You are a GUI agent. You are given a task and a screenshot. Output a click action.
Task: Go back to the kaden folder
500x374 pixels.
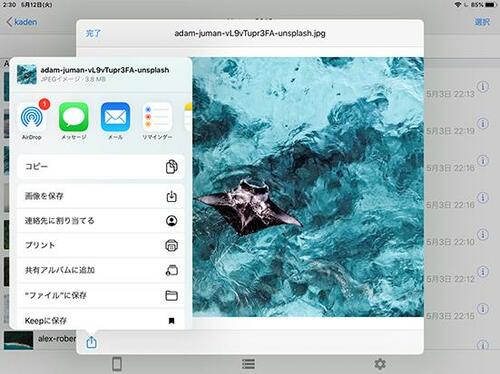[x=22, y=22]
